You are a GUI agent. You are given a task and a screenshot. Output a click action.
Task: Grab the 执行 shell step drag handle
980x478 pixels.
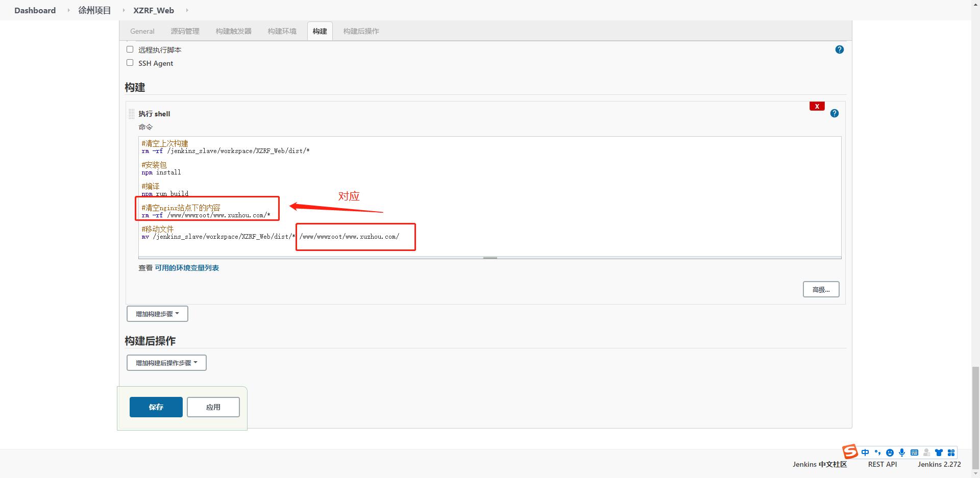[131, 114]
